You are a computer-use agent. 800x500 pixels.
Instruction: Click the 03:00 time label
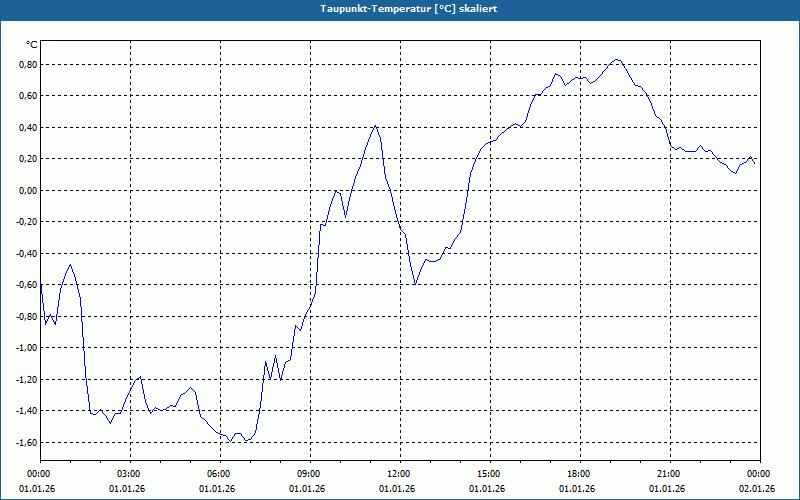[x=129, y=474]
